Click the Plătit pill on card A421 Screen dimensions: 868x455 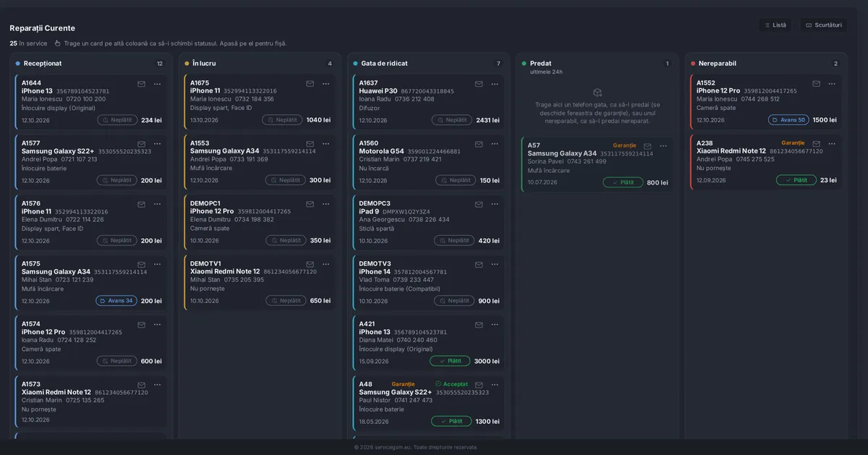450,361
